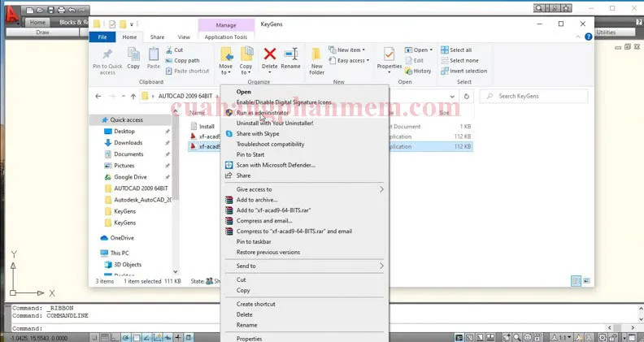Click the Copy icon in Clipboard group
The image size is (644, 342).
click(x=133, y=54)
